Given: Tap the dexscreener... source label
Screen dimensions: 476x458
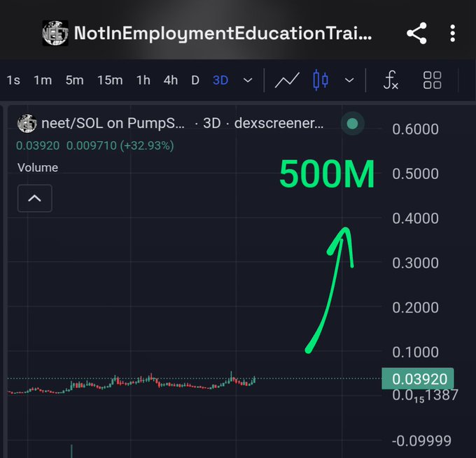Looking at the screenshot, I should pyautogui.click(x=279, y=123).
